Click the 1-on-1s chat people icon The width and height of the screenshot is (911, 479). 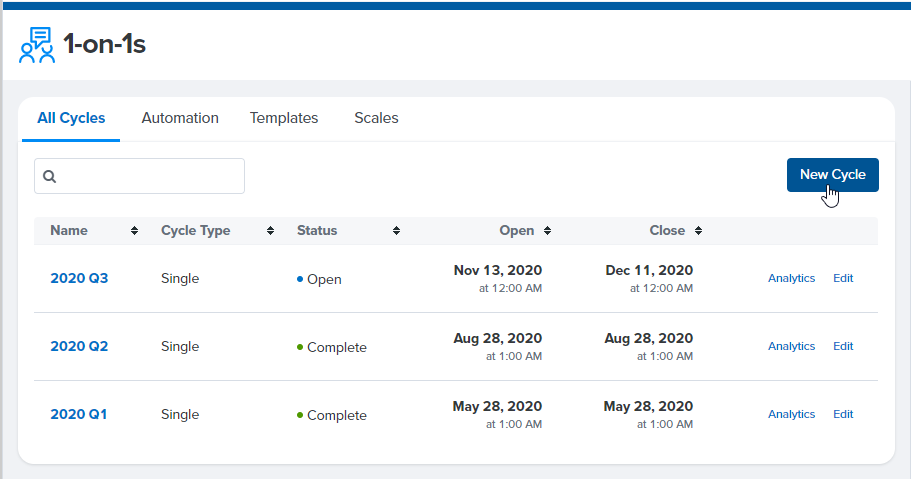click(x=37, y=45)
